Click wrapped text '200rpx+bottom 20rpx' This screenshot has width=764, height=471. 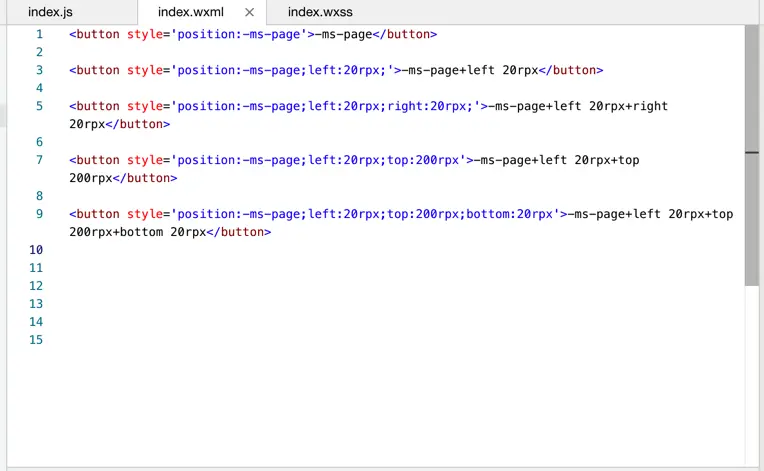[138, 232]
